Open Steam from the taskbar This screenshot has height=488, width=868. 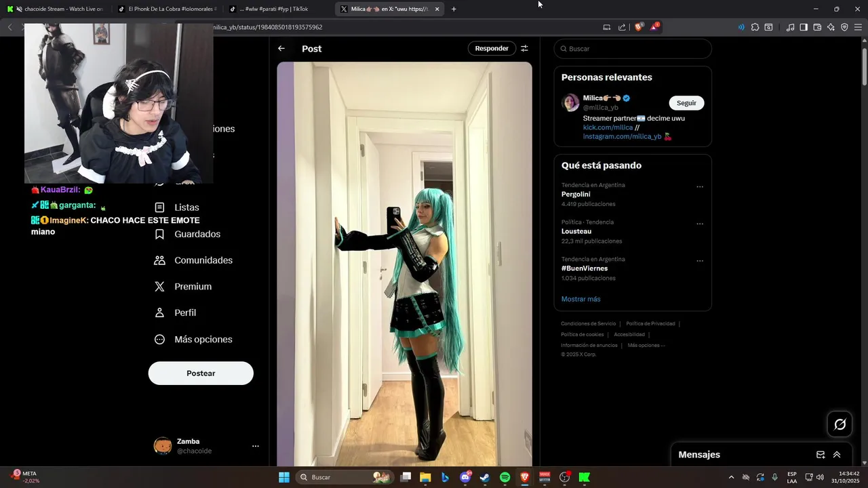pyautogui.click(x=485, y=477)
